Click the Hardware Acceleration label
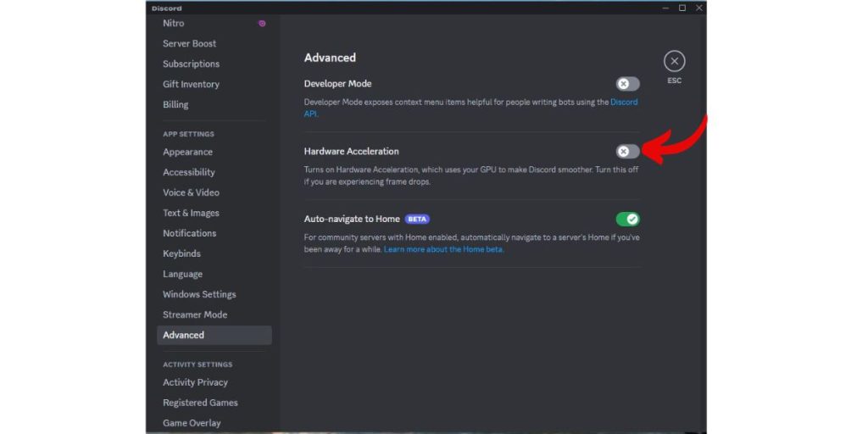The height and width of the screenshot is (434, 868). [352, 152]
